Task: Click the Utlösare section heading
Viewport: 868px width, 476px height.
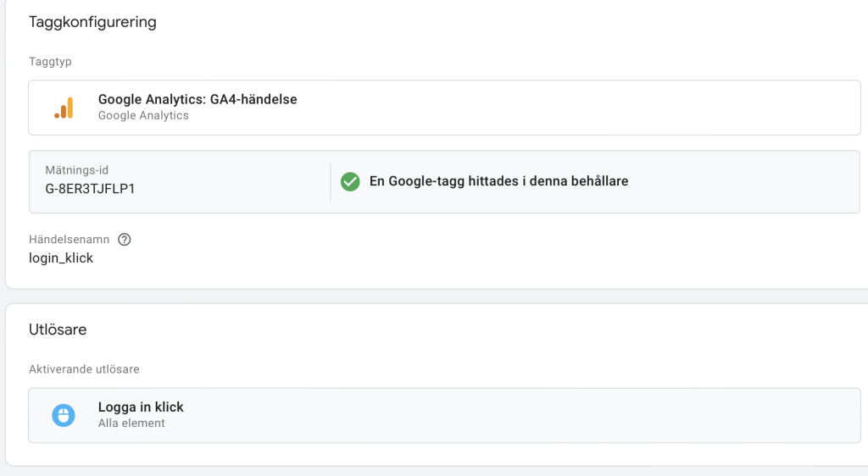Action: (x=58, y=329)
